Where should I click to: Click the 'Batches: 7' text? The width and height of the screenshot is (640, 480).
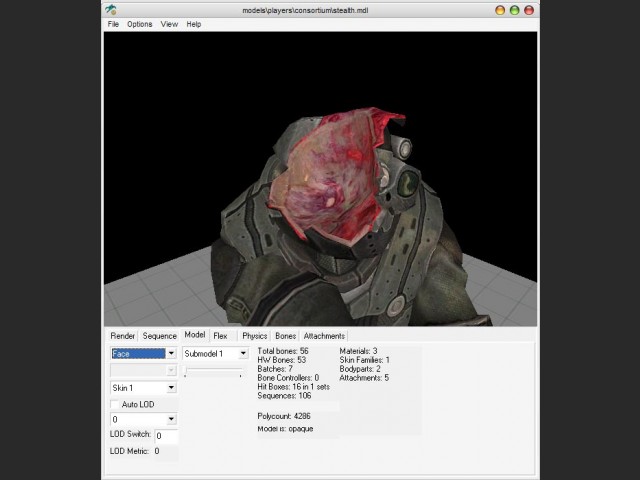[x=275, y=369]
